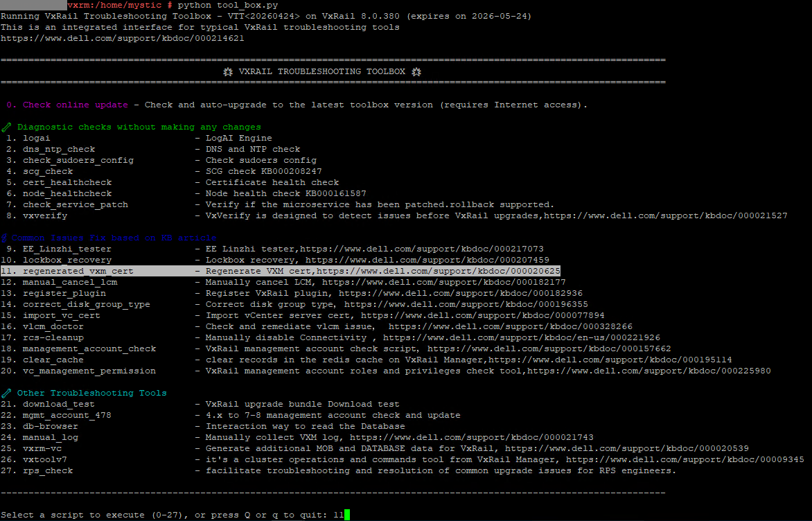Click the 'register_plugin' script name
Viewport: 812px width, 521px height.
tap(64, 293)
